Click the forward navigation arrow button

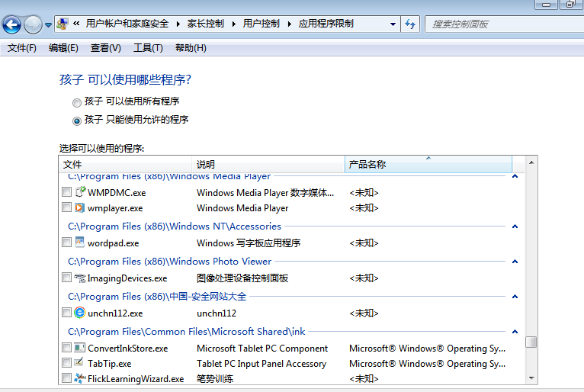coord(33,24)
